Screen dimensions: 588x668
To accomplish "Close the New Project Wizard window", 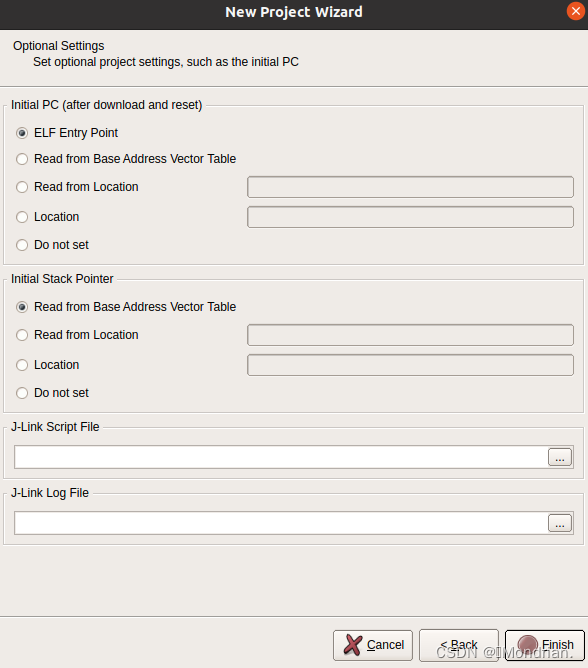I will coord(576,12).
